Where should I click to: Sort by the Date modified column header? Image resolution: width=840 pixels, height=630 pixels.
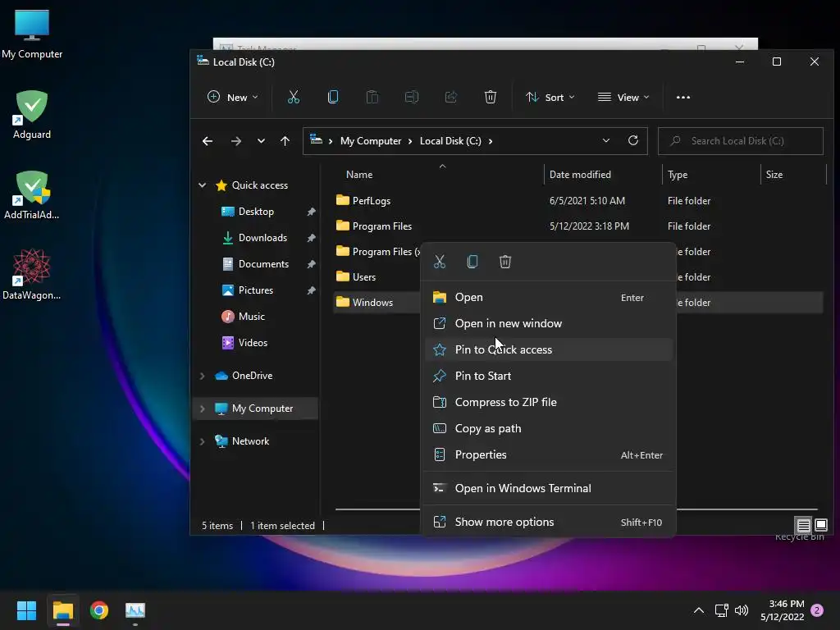580,175
